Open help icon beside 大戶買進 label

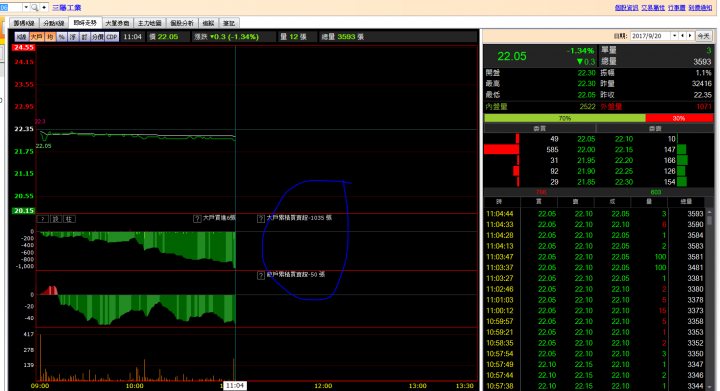(197, 218)
